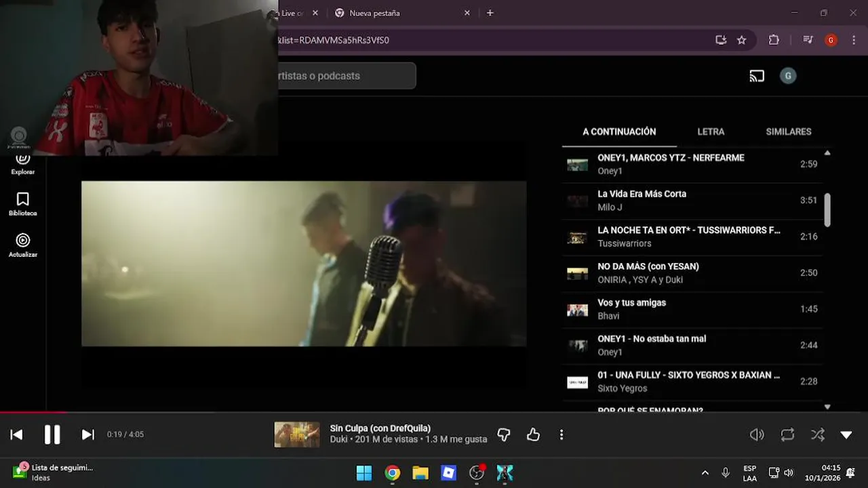The image size is (868, 488).
Task: Open the Chrome media control icon
Action: pos(808,40)
